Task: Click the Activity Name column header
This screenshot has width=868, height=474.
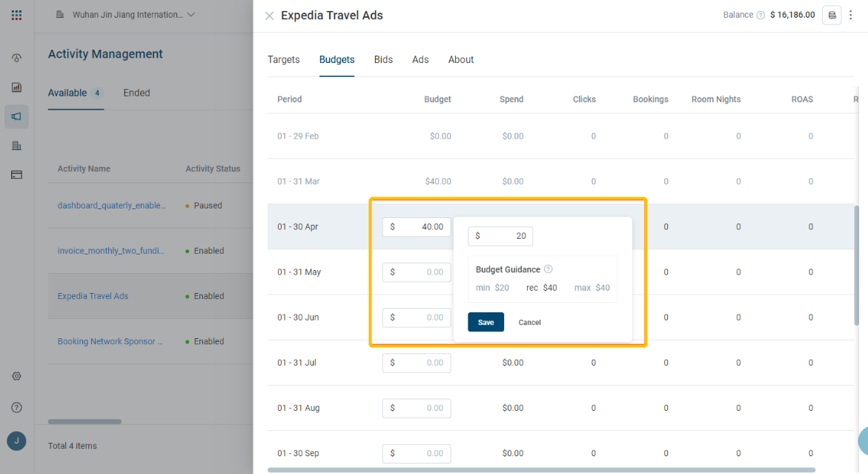Action: pos(85,169)
